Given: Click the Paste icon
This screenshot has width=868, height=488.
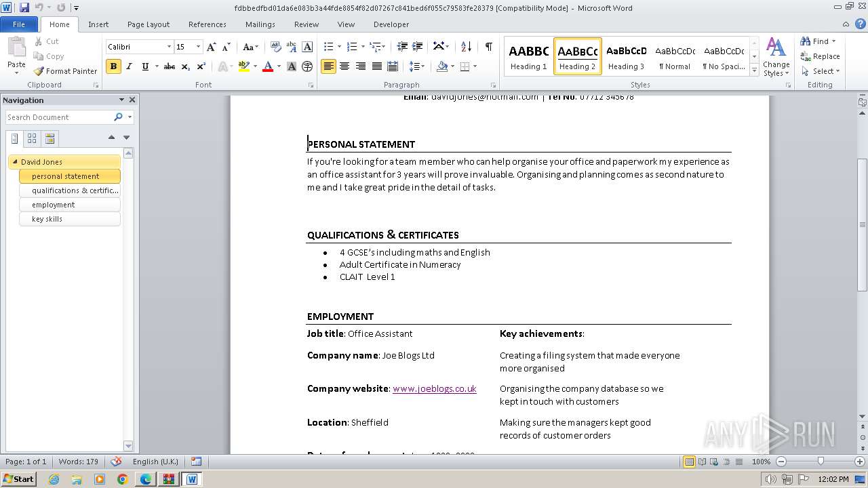Looking at the screenshot, I should click(16, 47).
